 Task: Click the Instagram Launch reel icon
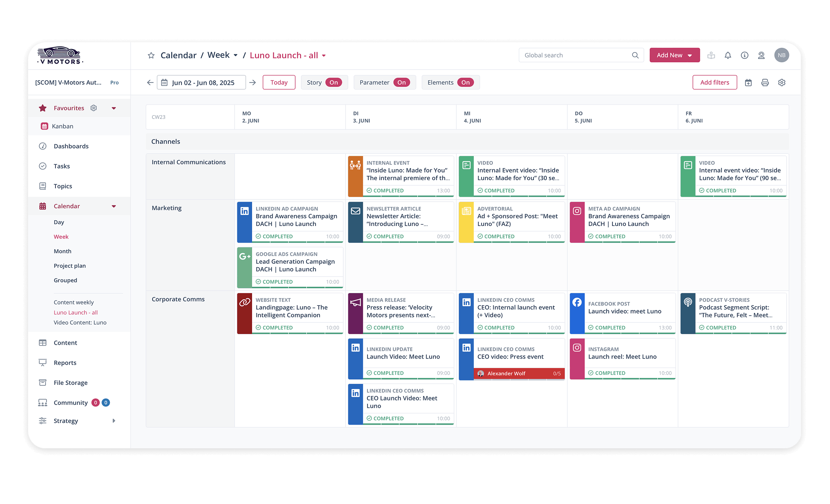[577, 348]
